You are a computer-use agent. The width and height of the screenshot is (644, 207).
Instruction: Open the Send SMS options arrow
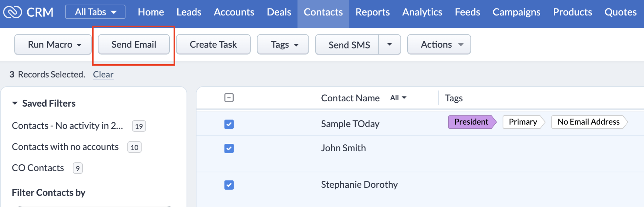point(390,45)
